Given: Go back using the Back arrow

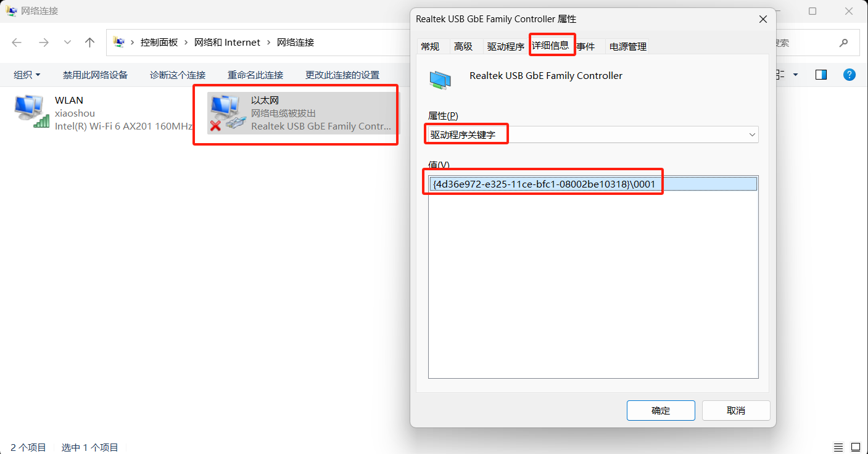Looking at the screenshot, I should 17,43.
